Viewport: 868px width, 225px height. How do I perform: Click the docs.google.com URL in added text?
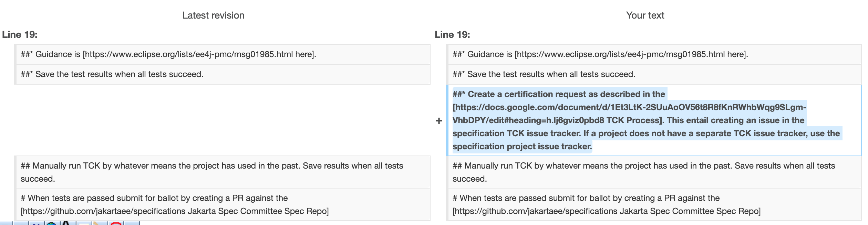click(x=629, y=107)
